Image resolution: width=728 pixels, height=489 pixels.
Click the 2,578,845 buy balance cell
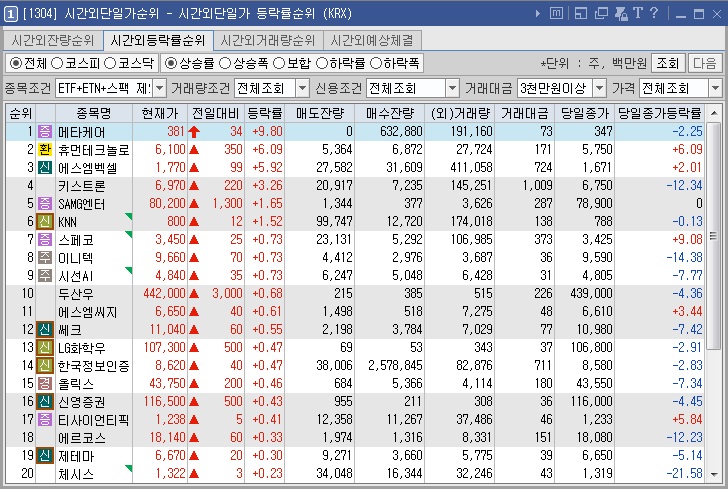395,365
